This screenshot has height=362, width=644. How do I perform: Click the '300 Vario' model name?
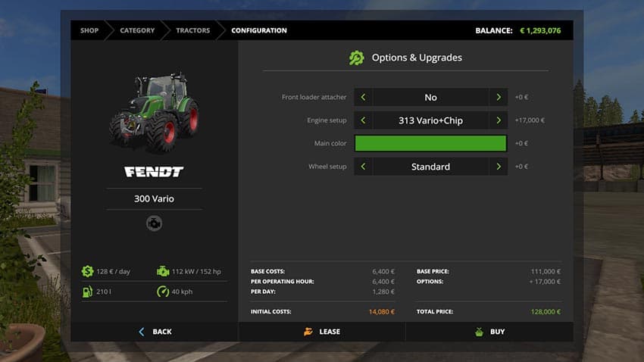[x=154, y=198]
